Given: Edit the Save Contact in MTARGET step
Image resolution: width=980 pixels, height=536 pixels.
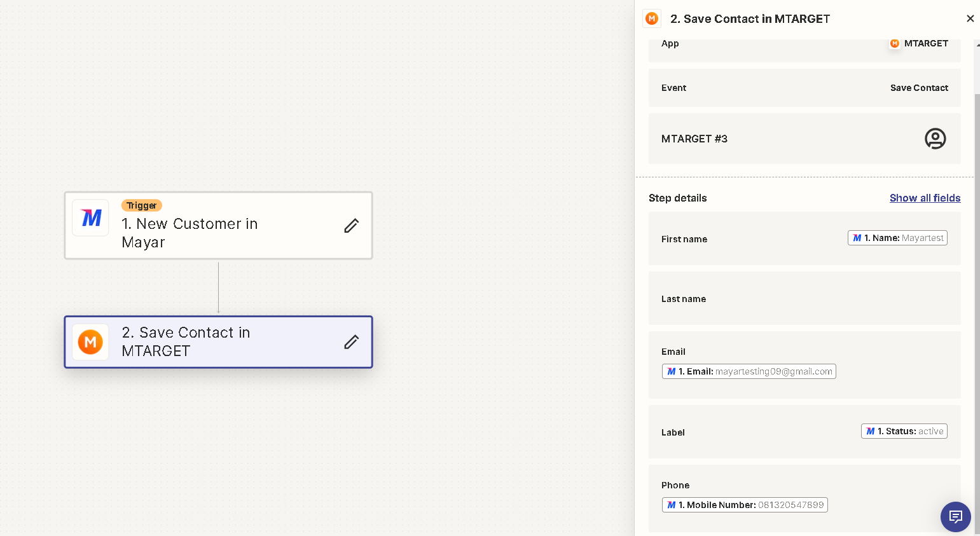Looking at the screenshot, I should (x=352, y=342).
